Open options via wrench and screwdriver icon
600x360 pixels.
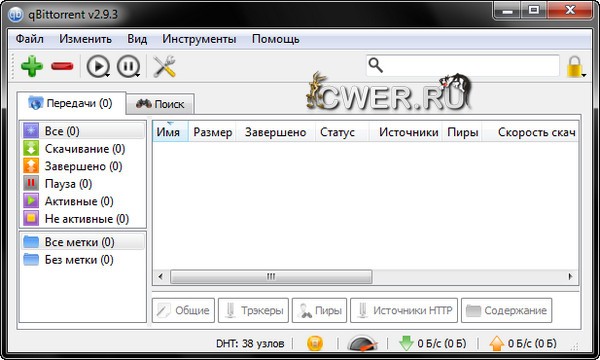pyautogui.click(x=165, y=67)
